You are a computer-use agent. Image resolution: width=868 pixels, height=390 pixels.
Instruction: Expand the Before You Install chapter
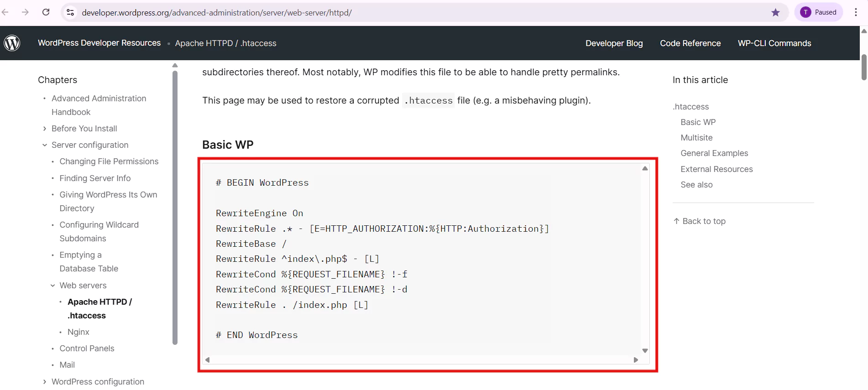45,129
